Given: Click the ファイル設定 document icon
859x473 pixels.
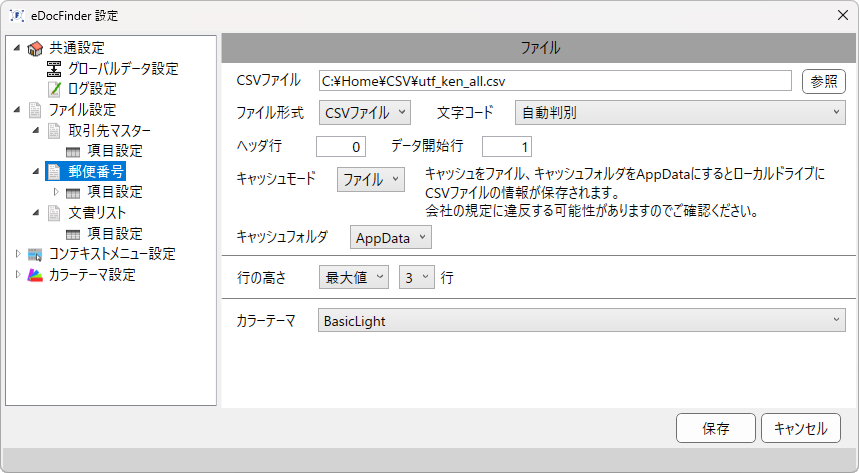Looking at the screenshot, I should click(35, 110).
